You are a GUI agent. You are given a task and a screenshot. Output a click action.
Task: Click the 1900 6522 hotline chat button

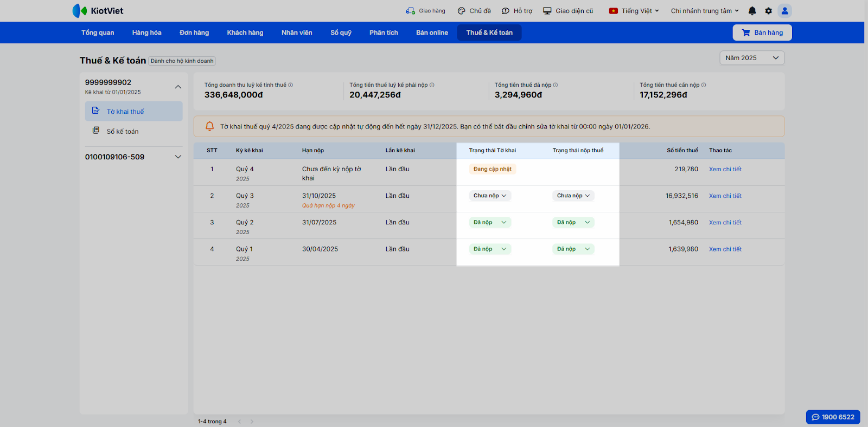[x=833, y=417]
